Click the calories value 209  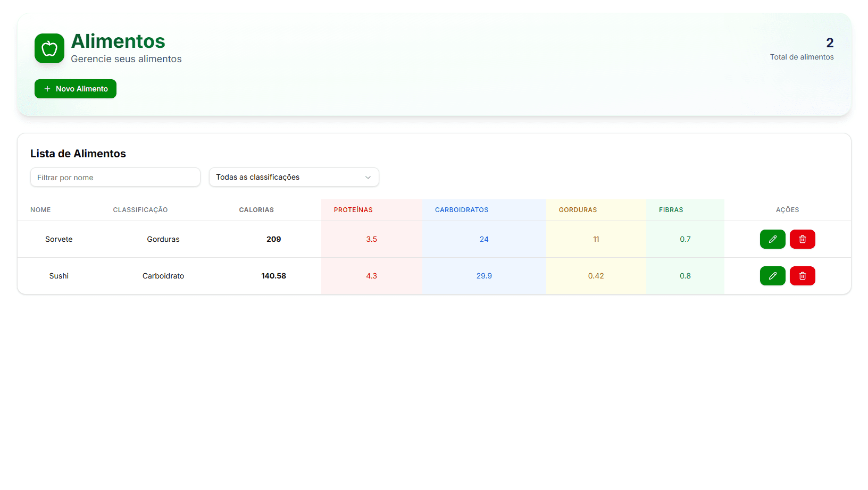[x=274, y=239]
